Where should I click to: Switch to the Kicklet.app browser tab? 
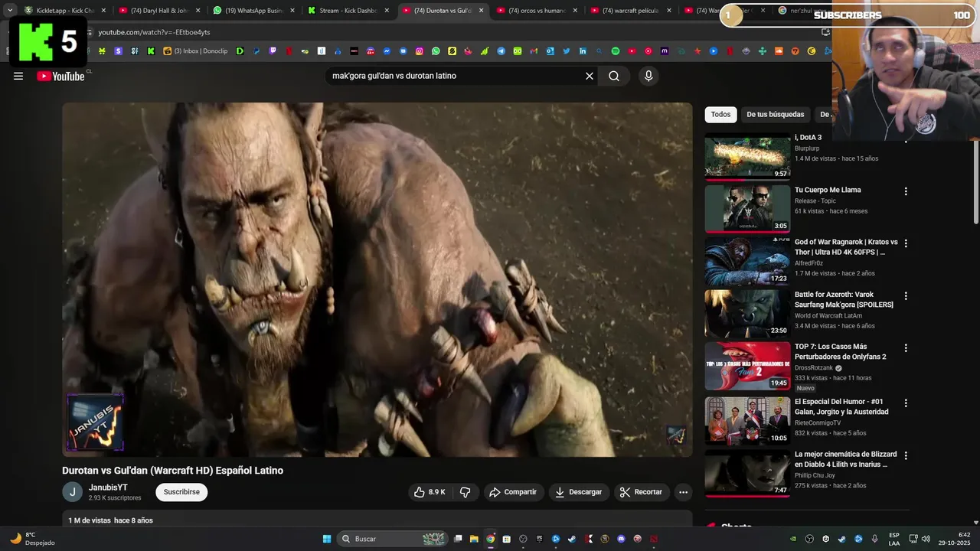coord(67,11)
